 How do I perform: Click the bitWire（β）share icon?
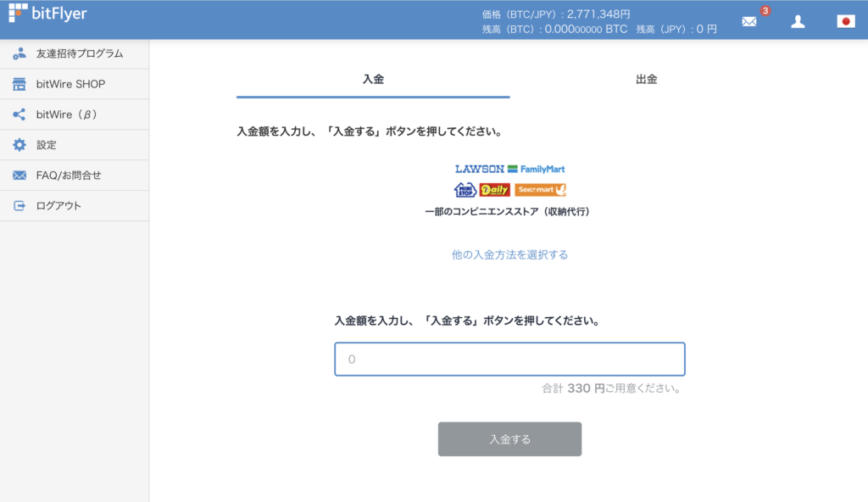(x=17, y=114)
